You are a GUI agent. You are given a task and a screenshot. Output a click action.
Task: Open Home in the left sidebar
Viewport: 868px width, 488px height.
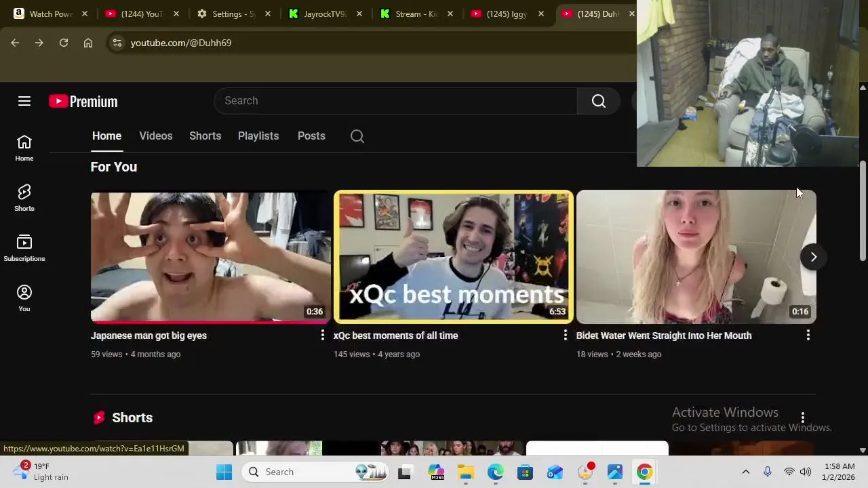click(24, 148)
